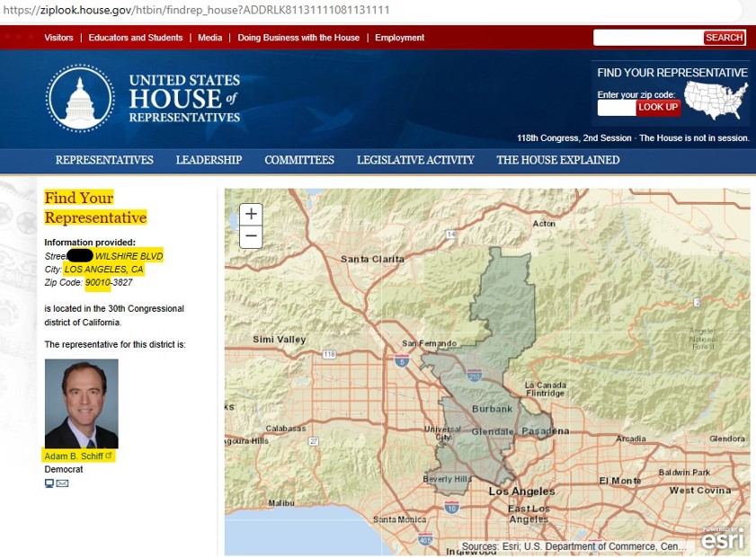Screen dimensions: 756x557
Task: Click the 118th Congress, 2nd Session status text
Action: tap(574, 138)
